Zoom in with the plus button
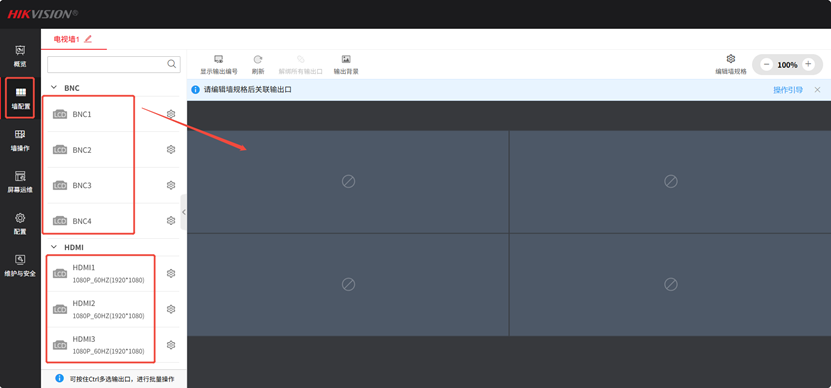Image resolution: width=831 pixels, height=388 pixels. (x=808, y=64)
